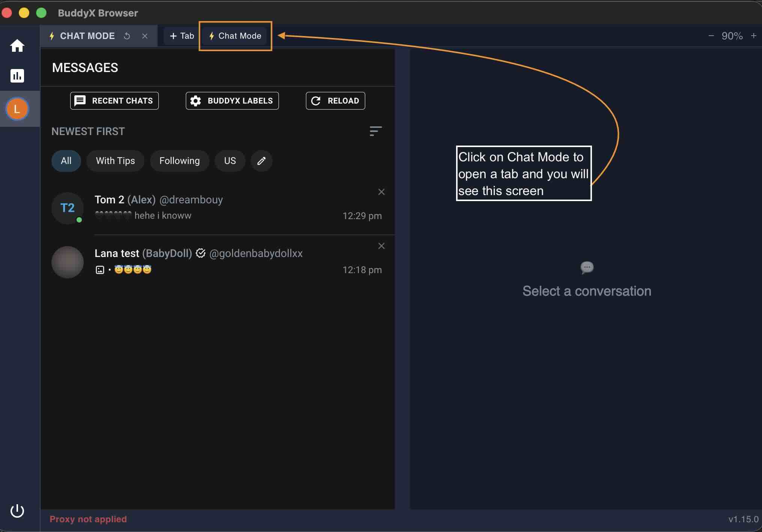
Task: Click the power icon in sidebar
Action: pos(17,511)
